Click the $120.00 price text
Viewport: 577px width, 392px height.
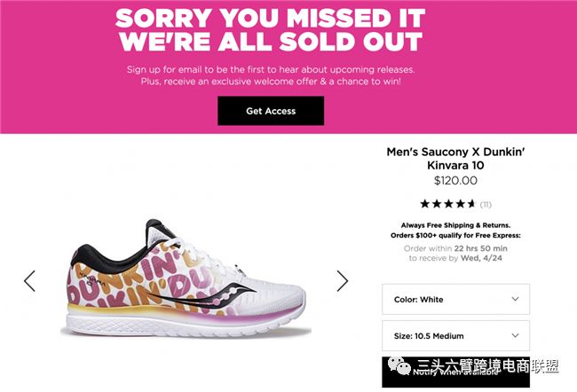click(454, 180)
